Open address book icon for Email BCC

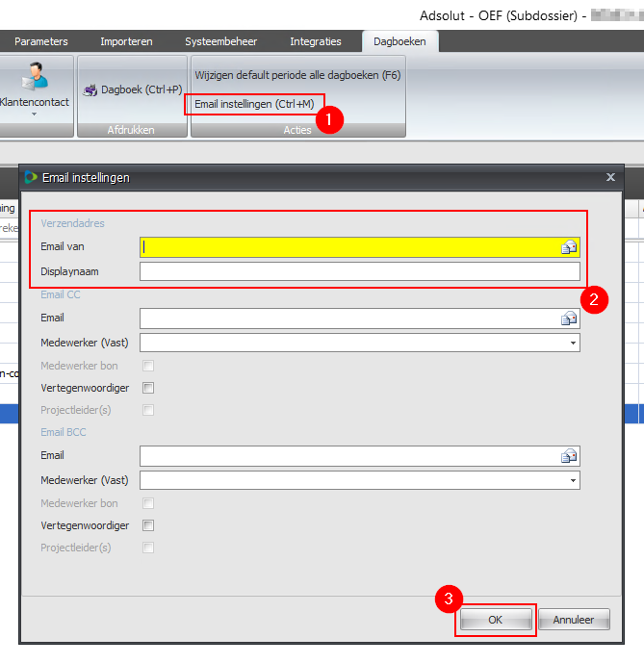[x=569, y=456]
